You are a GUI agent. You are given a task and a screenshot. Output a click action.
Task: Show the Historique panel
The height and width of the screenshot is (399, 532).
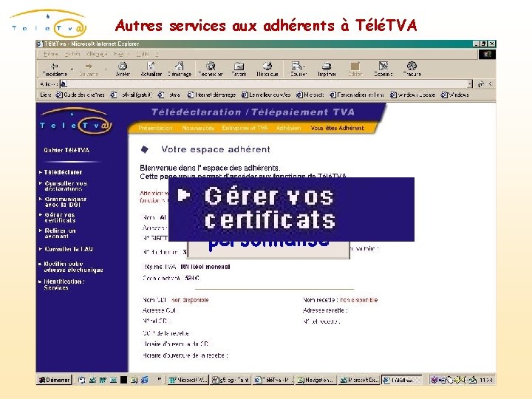coord(267,69)
